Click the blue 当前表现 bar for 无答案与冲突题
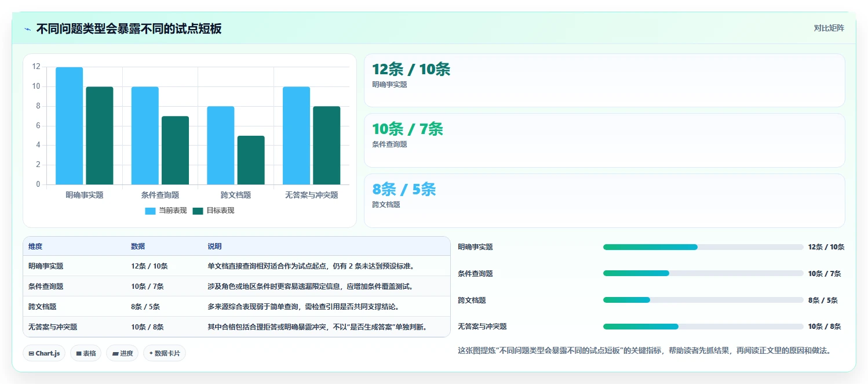The width and height of the screenshot is (868, 384). [x=296, y=136]
